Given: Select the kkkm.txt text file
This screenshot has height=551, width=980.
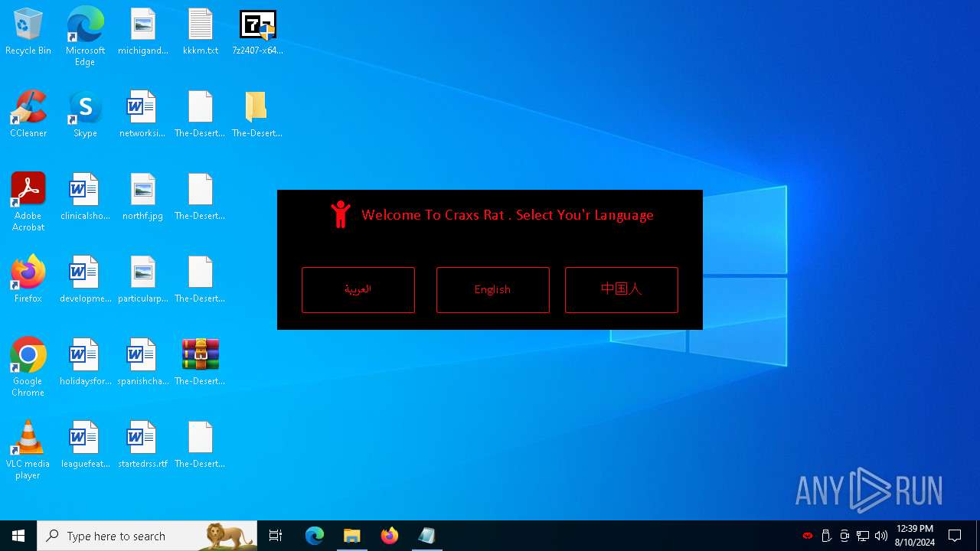Looking at the screenshot, I should [201, 33].
